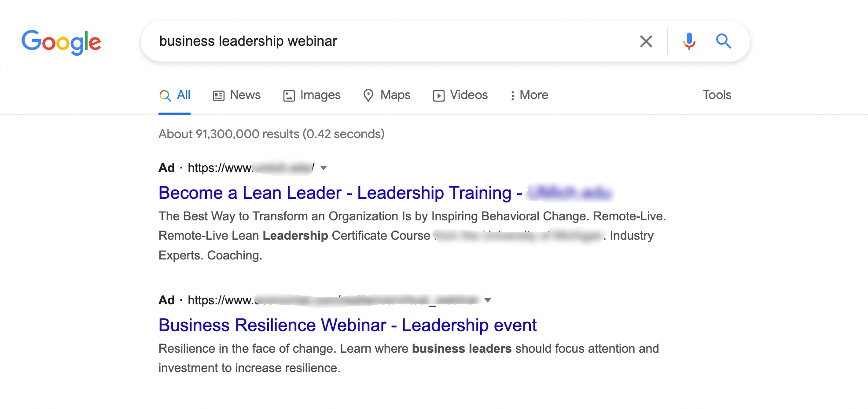Switch to the News tab

(237, 95)
